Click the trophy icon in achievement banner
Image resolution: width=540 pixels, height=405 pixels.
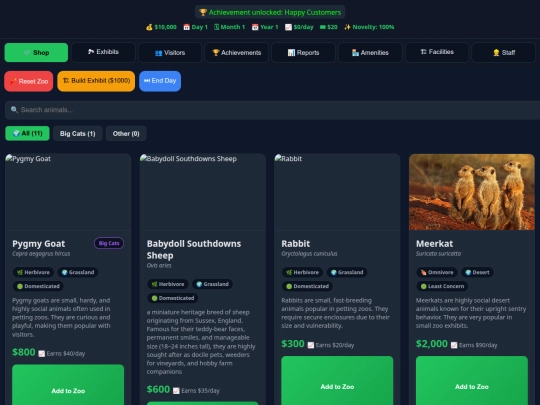203,12
